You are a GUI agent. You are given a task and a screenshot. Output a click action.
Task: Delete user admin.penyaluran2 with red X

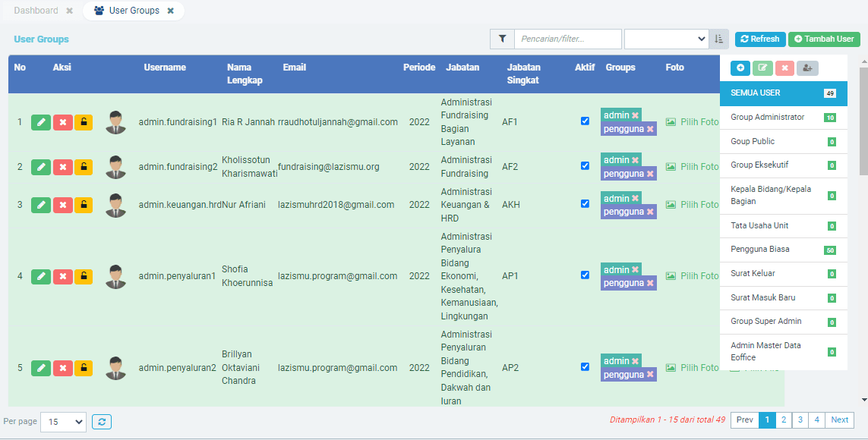point(62,368)
